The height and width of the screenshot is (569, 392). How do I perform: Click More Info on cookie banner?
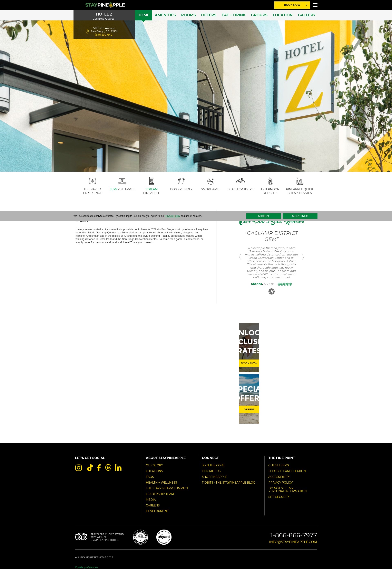pyautogui.click(x=300, y=216)
